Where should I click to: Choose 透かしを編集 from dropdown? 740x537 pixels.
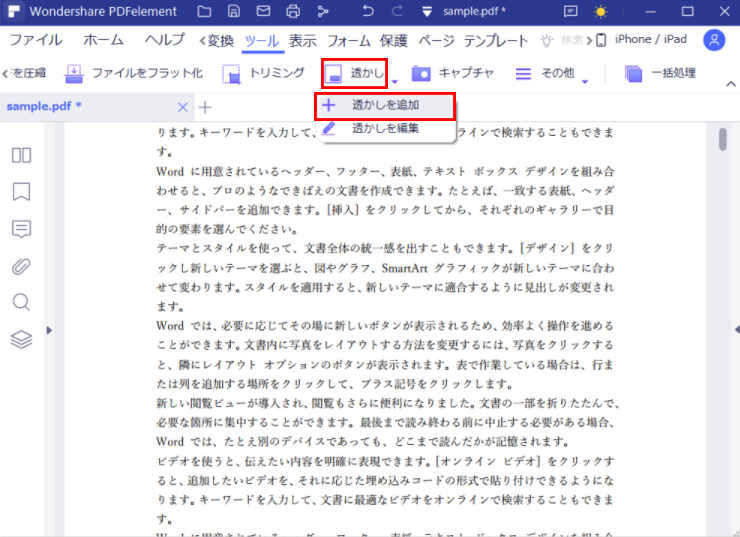(385, 128)
